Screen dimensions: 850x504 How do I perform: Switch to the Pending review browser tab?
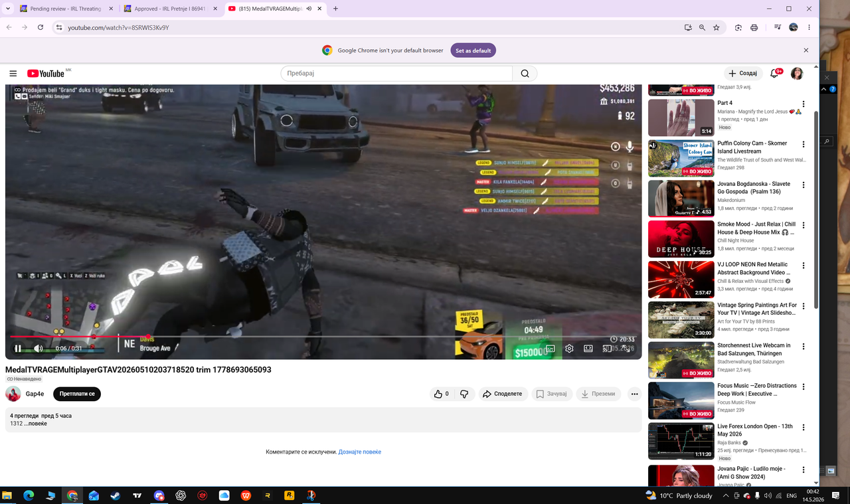[x=66, y=9]
